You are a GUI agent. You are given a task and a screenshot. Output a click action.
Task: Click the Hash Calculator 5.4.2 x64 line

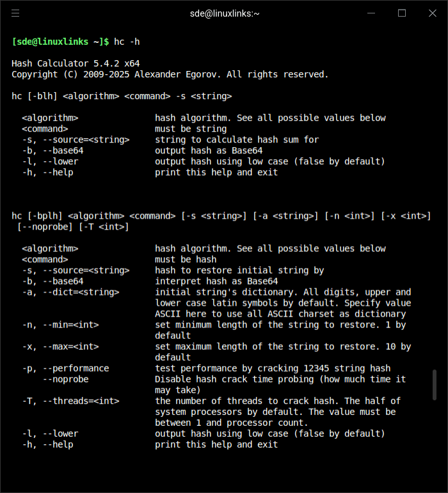click(76, 63)
